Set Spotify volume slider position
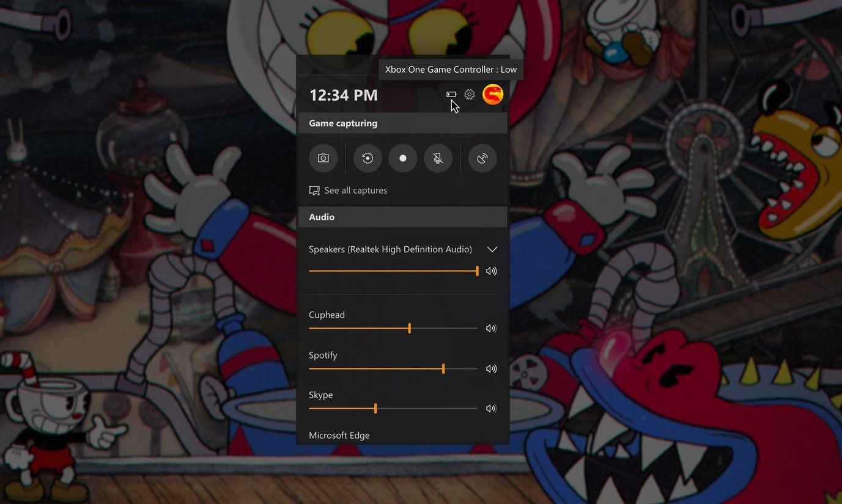Screen dimensions: 842x504 [393, 368]
